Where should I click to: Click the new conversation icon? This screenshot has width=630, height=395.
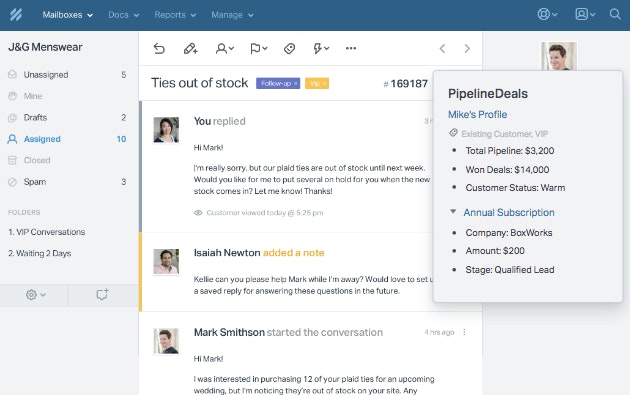[102, 295]
